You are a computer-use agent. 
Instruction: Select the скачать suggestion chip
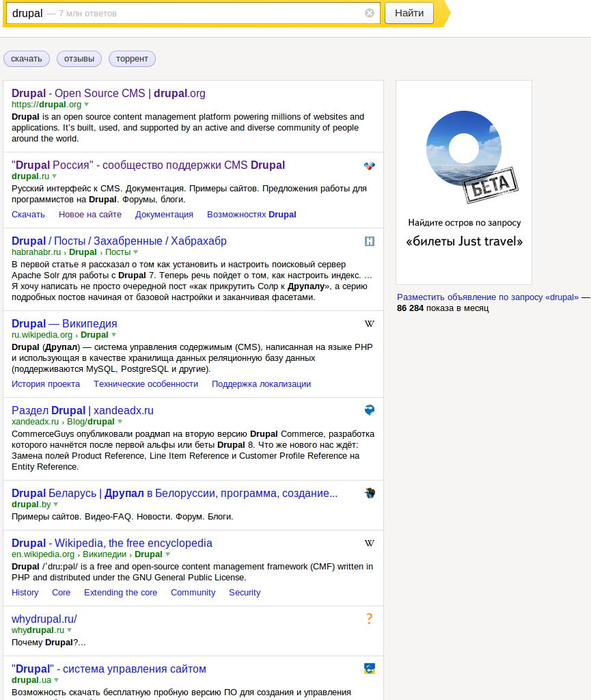coord(27,59)
